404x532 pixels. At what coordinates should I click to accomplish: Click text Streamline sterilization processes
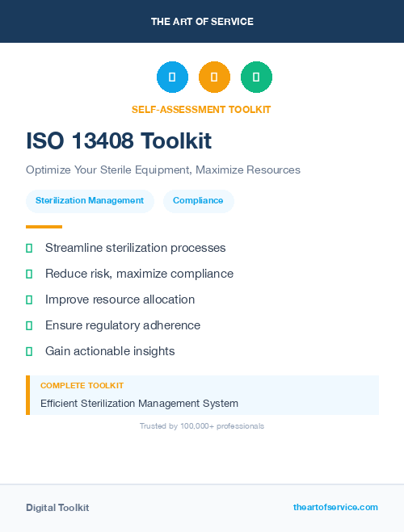click(x=136, y=248)
